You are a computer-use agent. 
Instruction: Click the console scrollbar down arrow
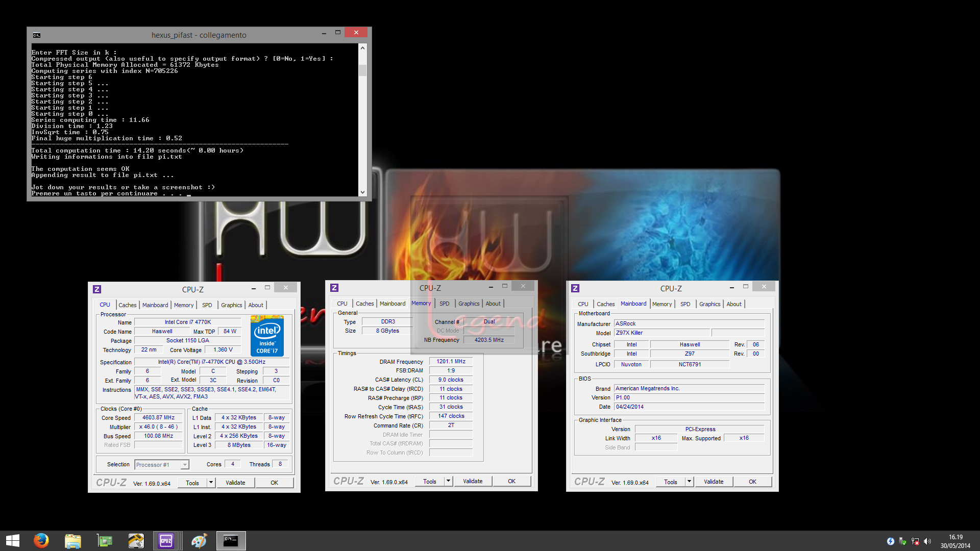click(362, 192)
